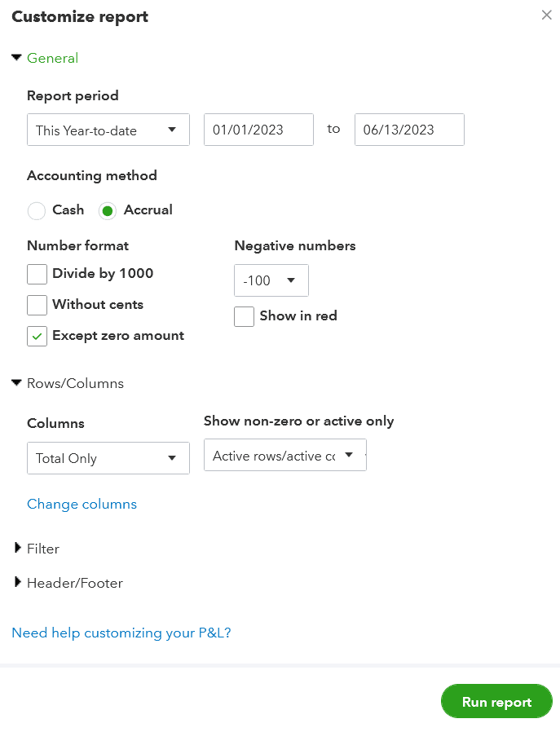
Task: Click the Change columns link
Action: [x=82, y=504]
